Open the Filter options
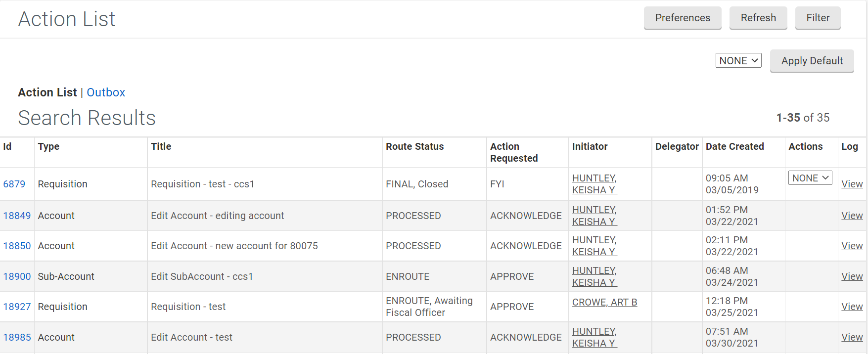This screenshot has width=868, height=354. pos(818,18)
